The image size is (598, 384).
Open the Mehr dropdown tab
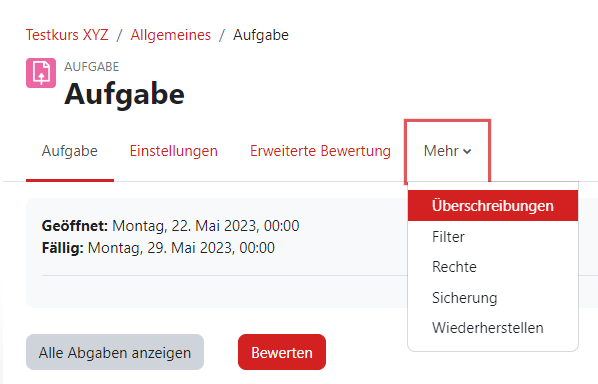(447, 151)
